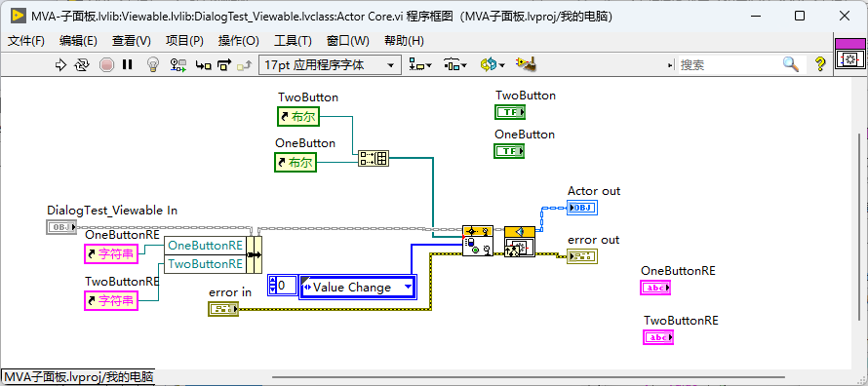This screenshot has height=386, width=868.
Task: Select OneButtonRE abc string terminal
Action: pyautogui.click(x=655, y=288)
